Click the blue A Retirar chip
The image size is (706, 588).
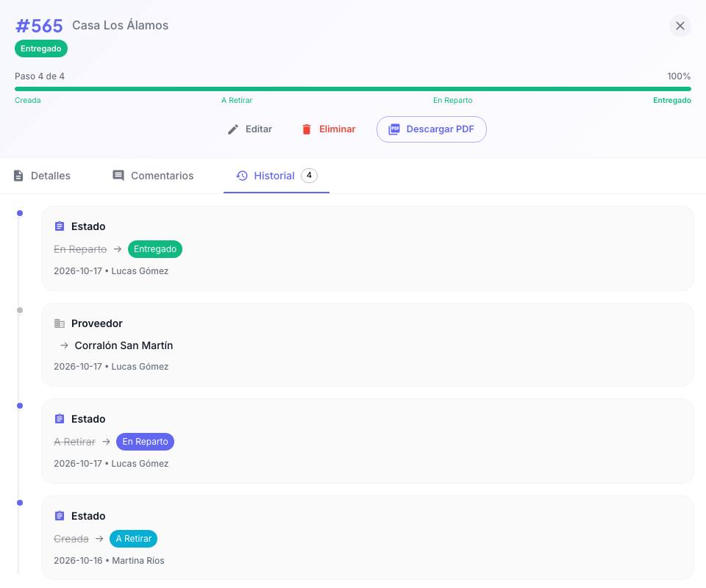click(133, 539)
